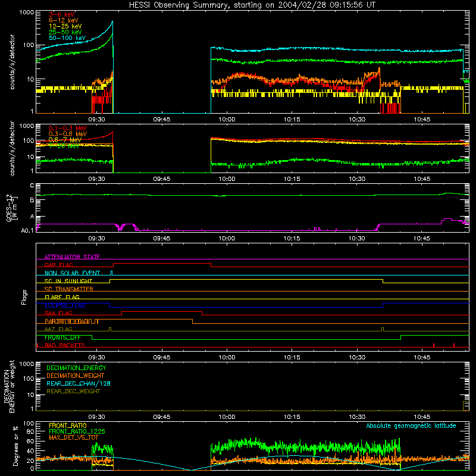Viewport: 476px width, 476px height.
Task: Click the red 'BAD_PACKETS' flag label
Action: pos(65,345)
